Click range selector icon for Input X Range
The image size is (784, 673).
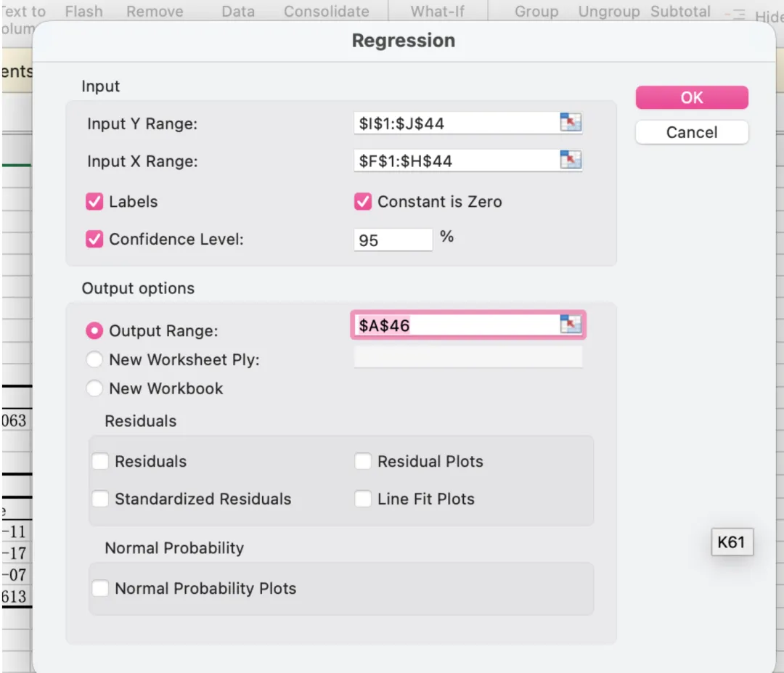tap(571, 160)
